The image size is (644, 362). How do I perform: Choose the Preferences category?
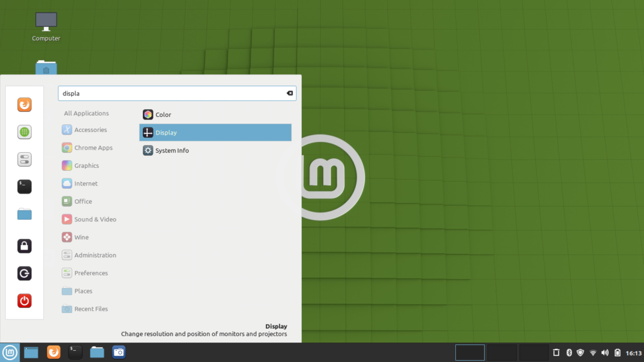pos(91,273)
